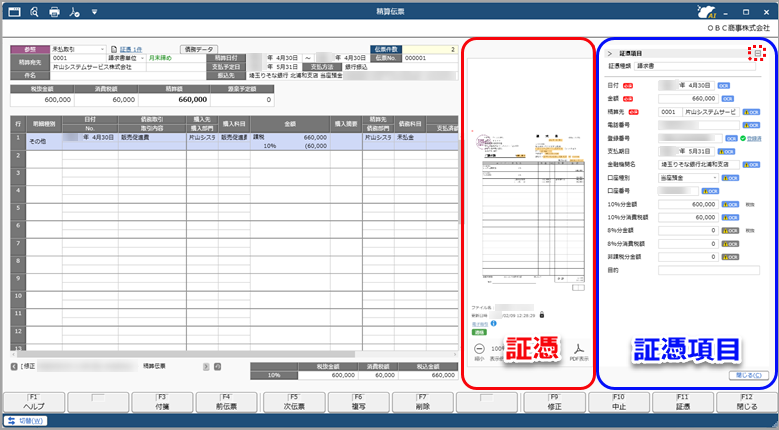Click the F6 複写 function key

coord(358,402)
